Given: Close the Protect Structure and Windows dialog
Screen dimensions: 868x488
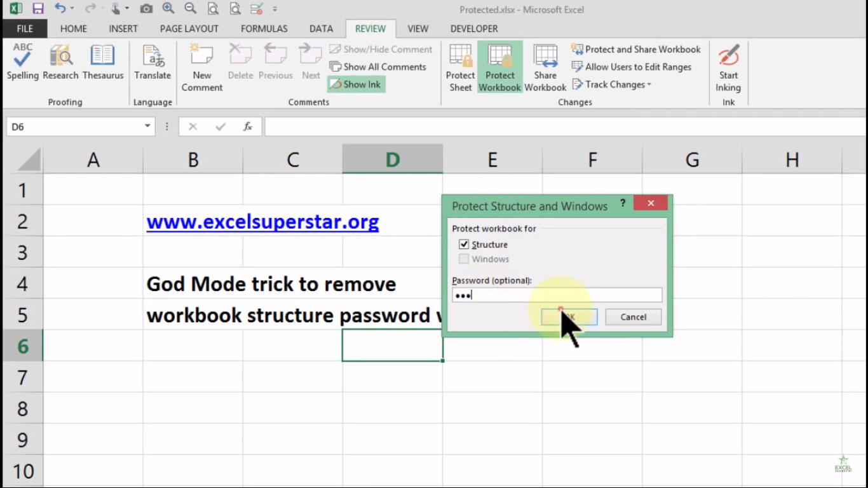Looking at the screenshot, I should pos(651,203).
